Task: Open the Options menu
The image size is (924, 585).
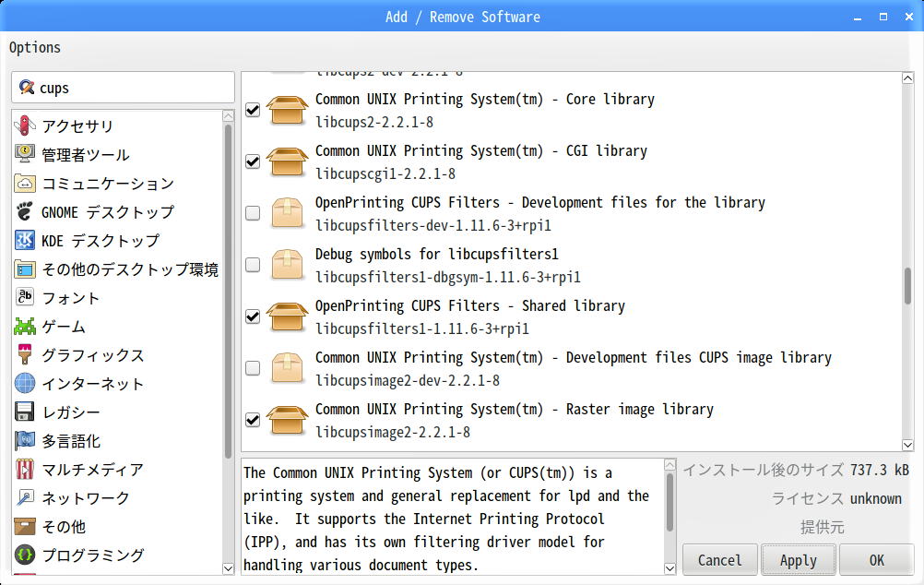Action: click(35, 48)
